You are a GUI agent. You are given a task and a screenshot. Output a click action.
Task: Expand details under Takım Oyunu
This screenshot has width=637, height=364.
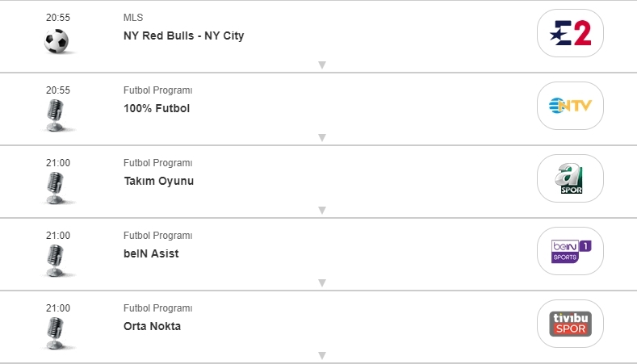(321, 210)
